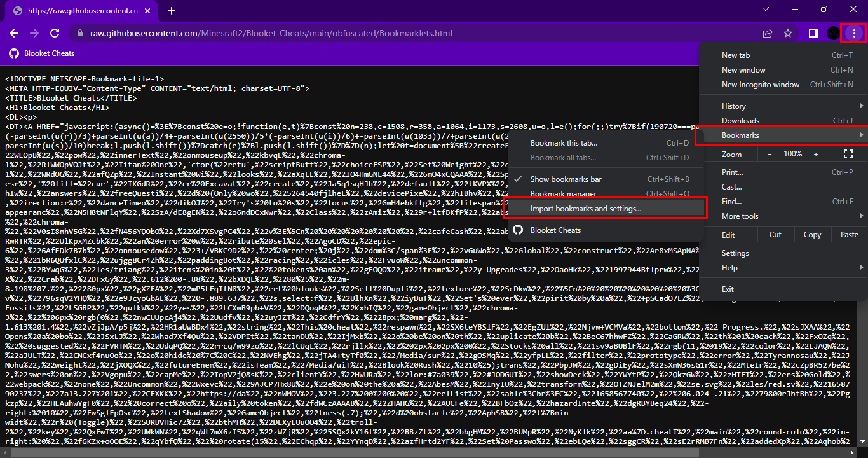Expand the Help submenu

click(783, 268)
